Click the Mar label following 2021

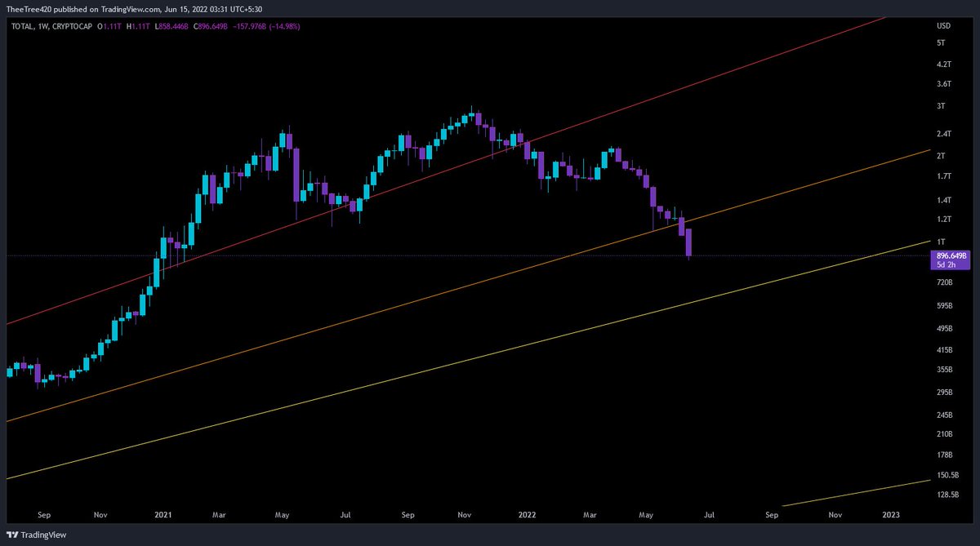point(219,515)
